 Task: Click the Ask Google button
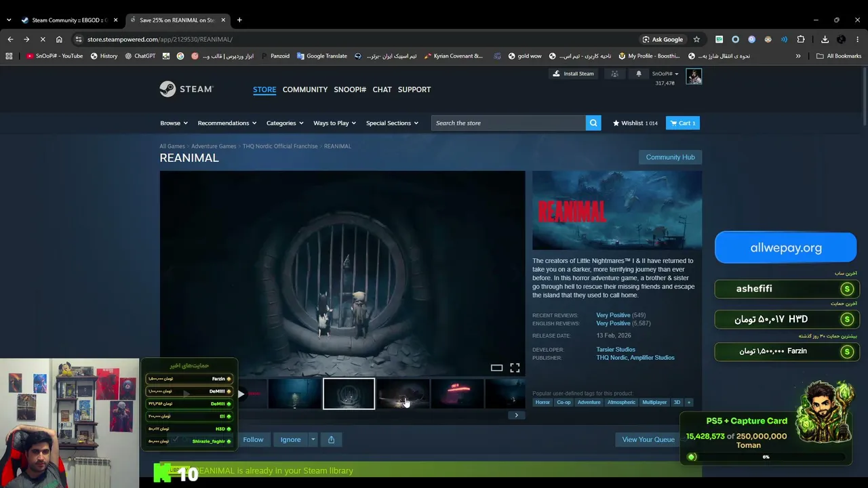pyautogui.click(x=663, y=39)
